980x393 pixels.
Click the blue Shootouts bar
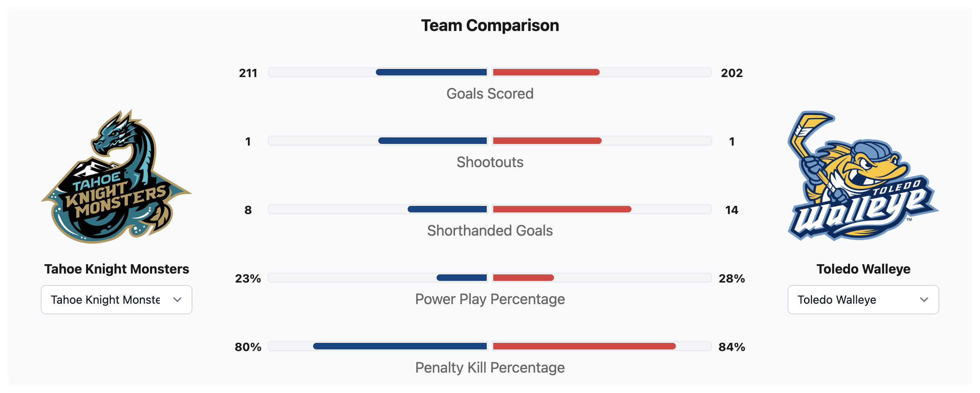click(x=433, y=141)
